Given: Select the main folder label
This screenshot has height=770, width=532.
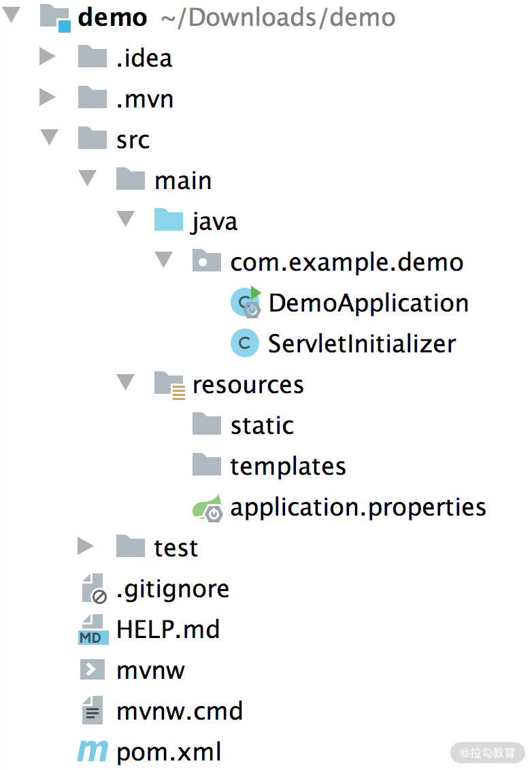Looking at the screenshot, I should coord(183,181).
